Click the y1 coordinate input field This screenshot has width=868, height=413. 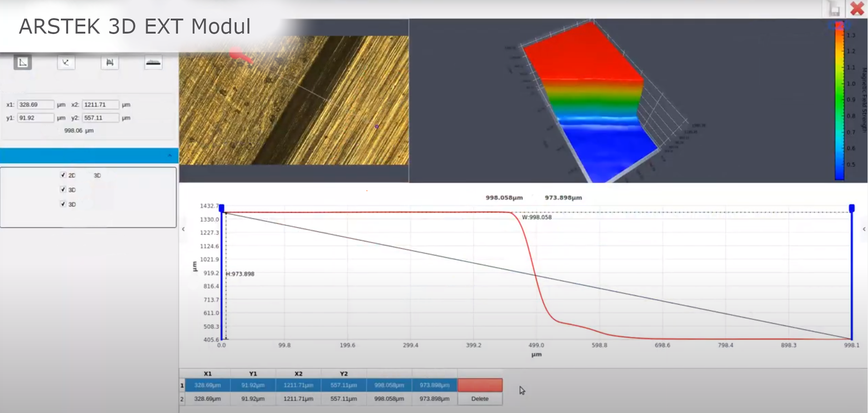click(35, 118)
